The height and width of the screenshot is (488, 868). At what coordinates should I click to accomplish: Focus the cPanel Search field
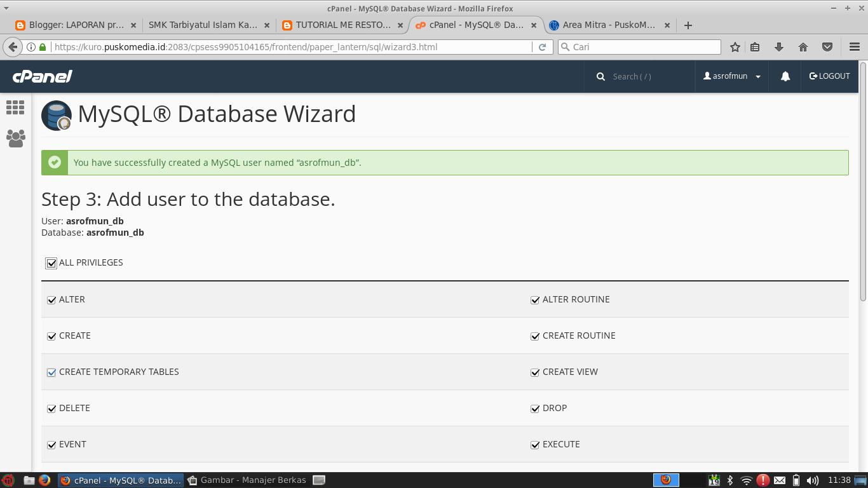tap(648, 76)
